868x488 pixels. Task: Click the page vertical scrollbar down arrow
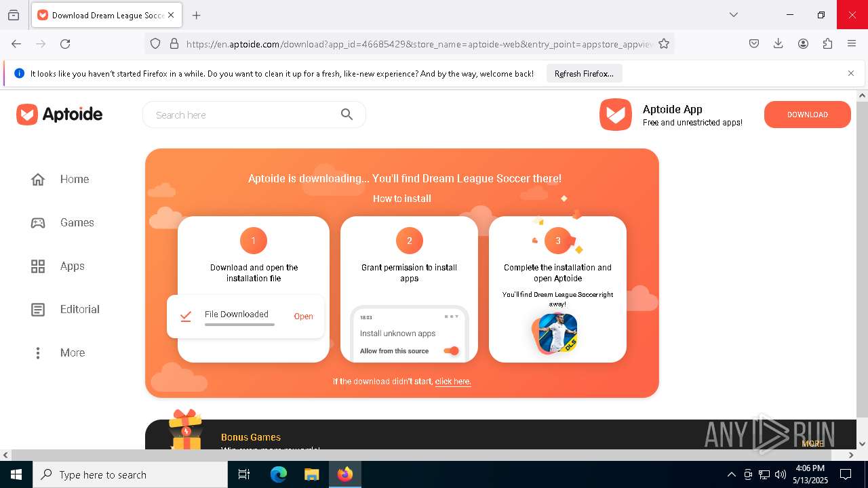coord(862,444)
